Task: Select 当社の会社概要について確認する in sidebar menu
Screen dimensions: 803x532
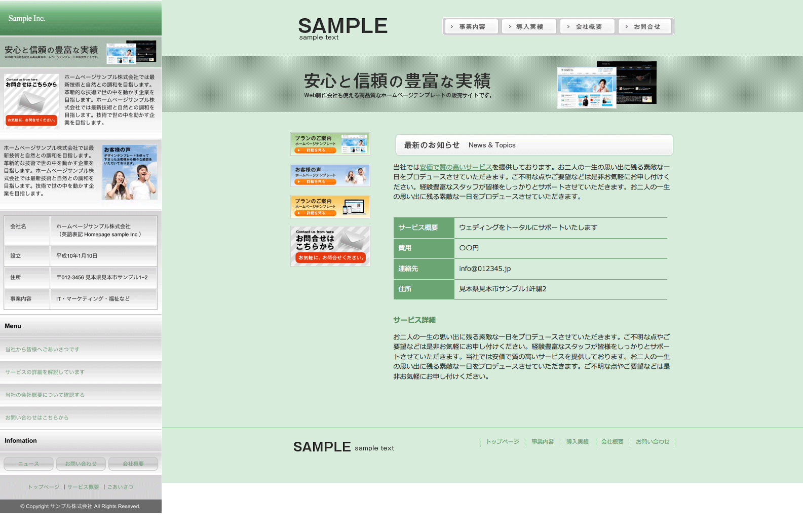Action: pos(45,395)
